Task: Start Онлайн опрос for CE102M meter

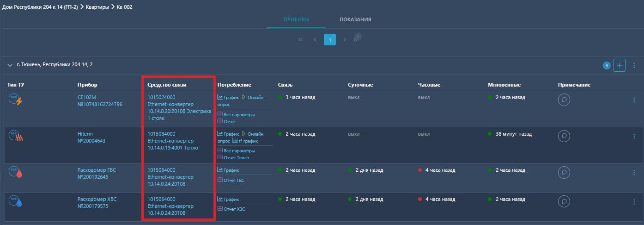Action: click(253, 97)
